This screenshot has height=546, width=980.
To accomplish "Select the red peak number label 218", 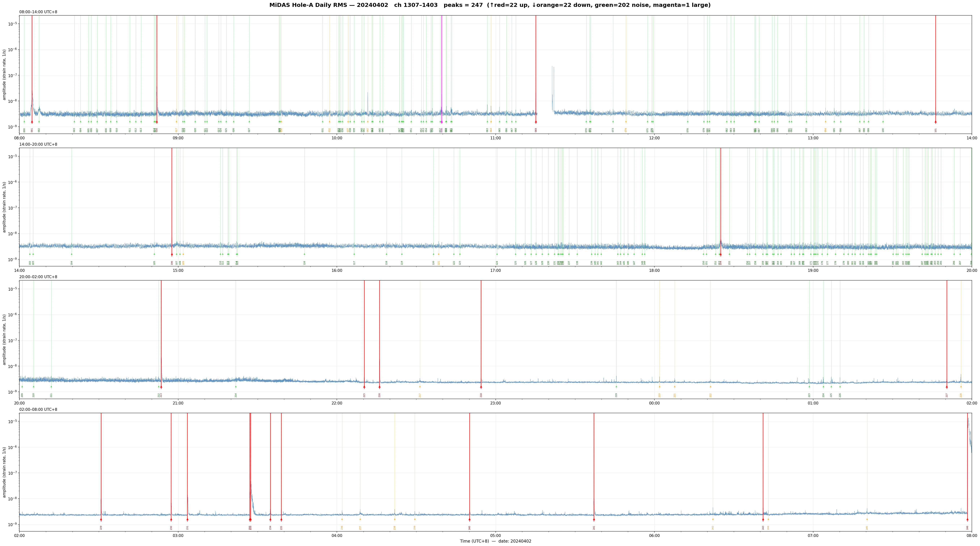I will [x=481, y=395].
